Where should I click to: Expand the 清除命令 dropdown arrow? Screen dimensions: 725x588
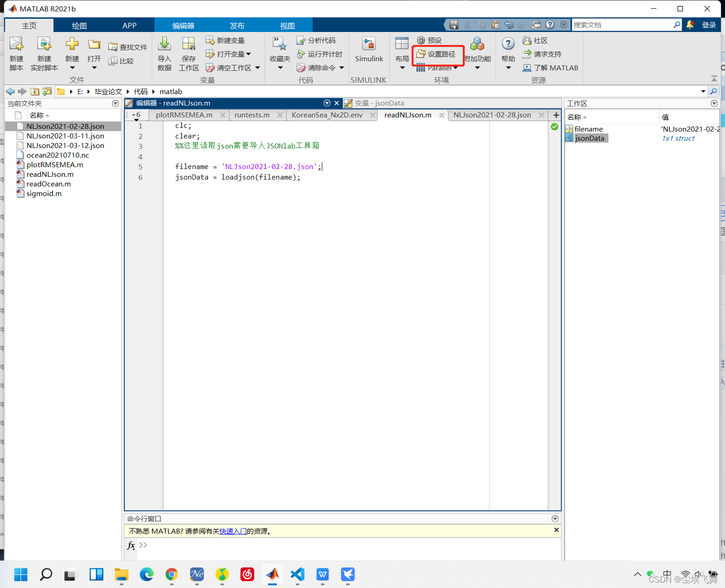(x=341, y=68)
